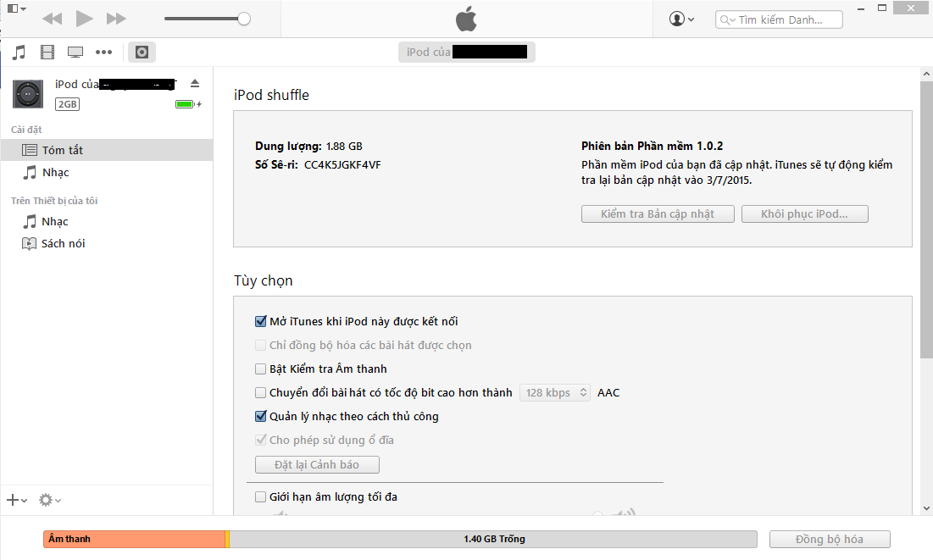The height and width of the screenshot is (560, 933).
Task: Click the serial number CC4K5JGKF4VF
Action: point(342,165)
